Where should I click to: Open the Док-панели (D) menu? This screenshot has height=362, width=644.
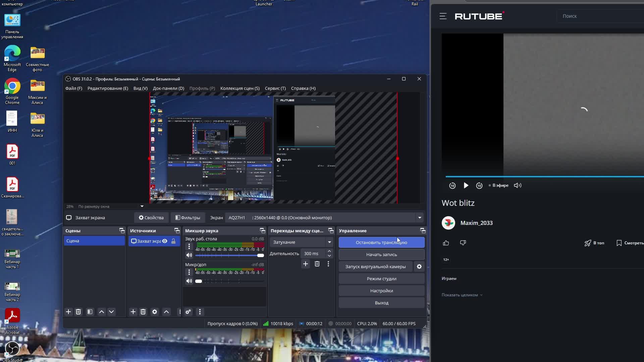pos(168,88)
